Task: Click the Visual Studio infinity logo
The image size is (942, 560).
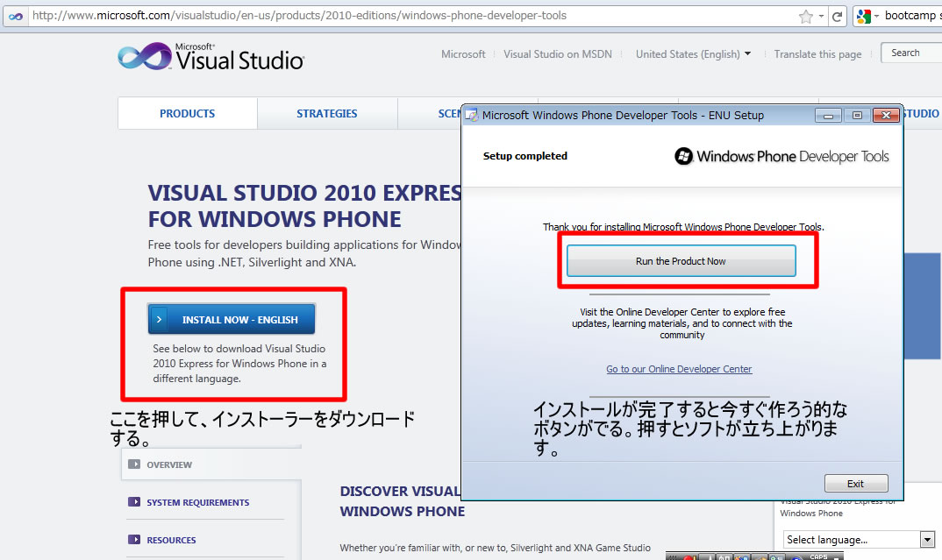Action: point(145,56)
